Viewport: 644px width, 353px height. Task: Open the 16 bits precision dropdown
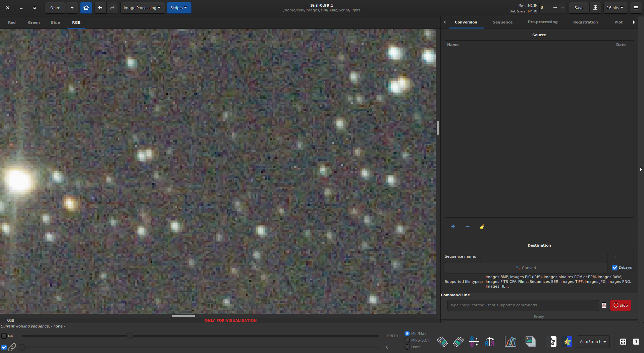click(615, 8)
